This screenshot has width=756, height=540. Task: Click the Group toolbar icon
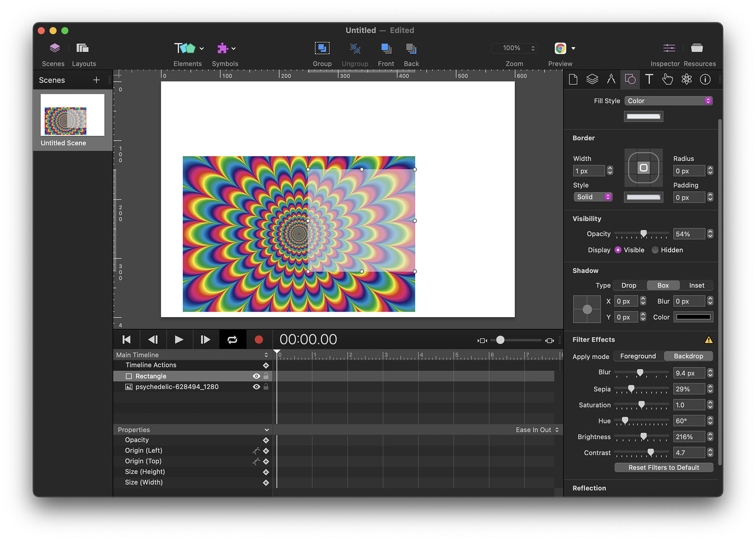click(x=322, y=49)
